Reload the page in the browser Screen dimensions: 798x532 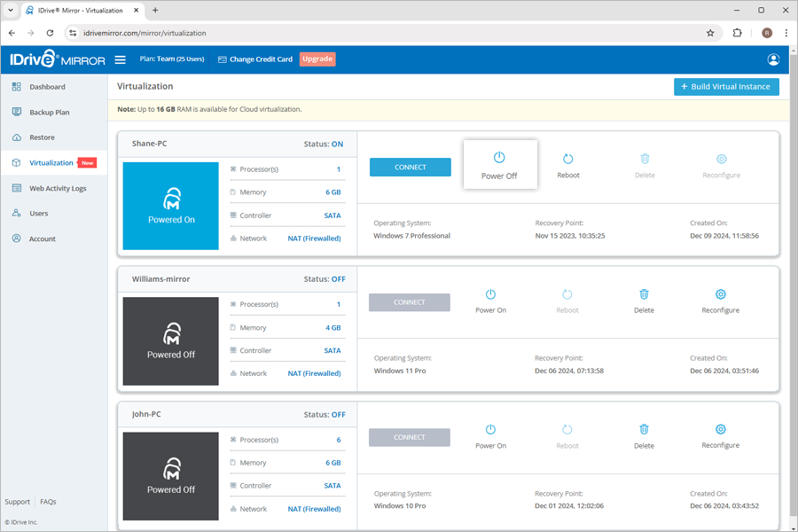pos(50,33)
